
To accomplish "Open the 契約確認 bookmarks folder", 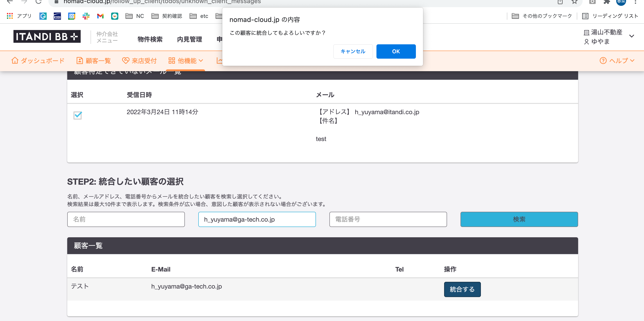I will (x=167, y=16).
